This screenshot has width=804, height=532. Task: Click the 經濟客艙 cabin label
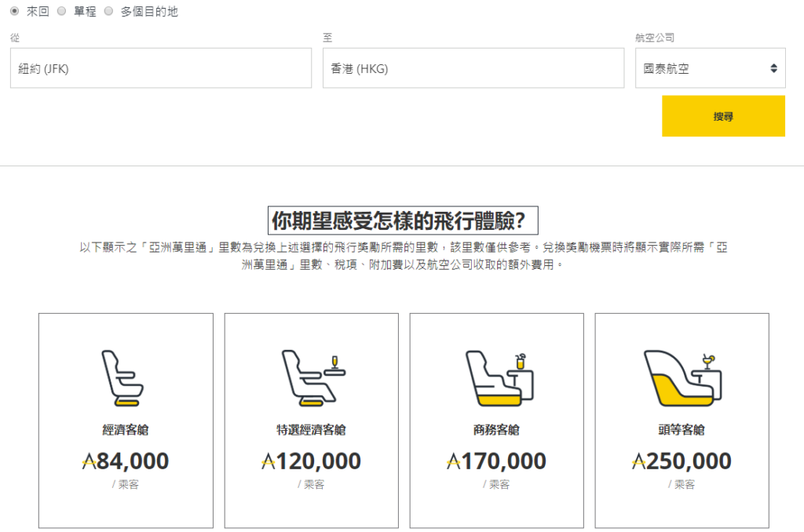(126, 429)
